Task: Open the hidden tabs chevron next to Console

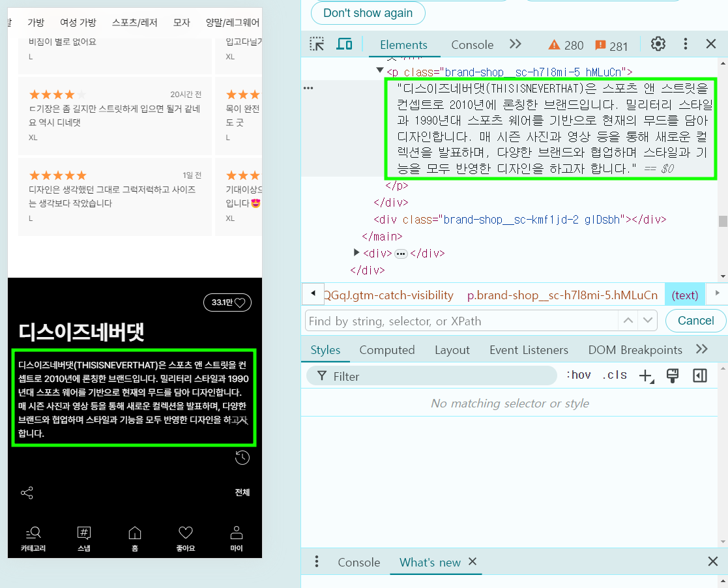Action: [515, 44]
